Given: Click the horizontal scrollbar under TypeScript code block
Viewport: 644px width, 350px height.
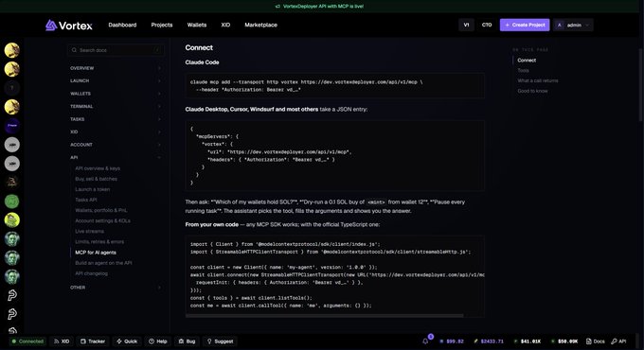Looking at the screenshot, I should pos(325,316).
